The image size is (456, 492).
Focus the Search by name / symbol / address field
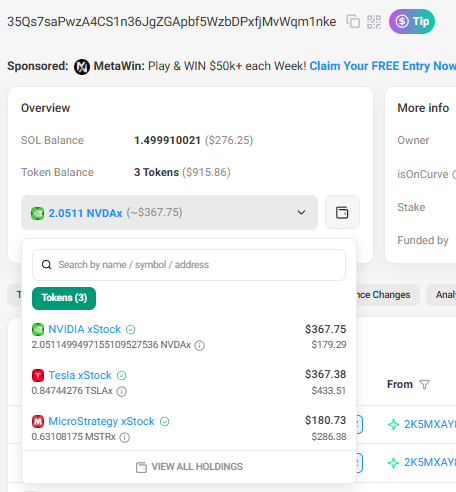point(189,265)
